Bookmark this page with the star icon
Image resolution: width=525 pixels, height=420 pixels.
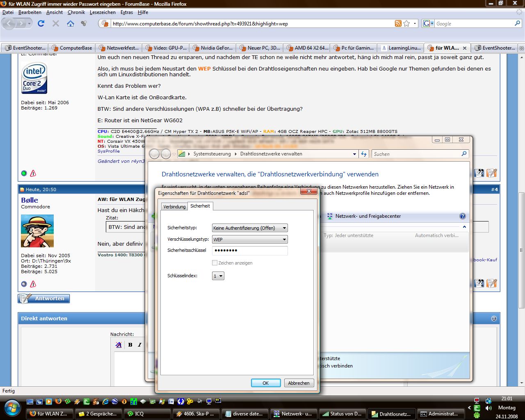tap(406, 23)
